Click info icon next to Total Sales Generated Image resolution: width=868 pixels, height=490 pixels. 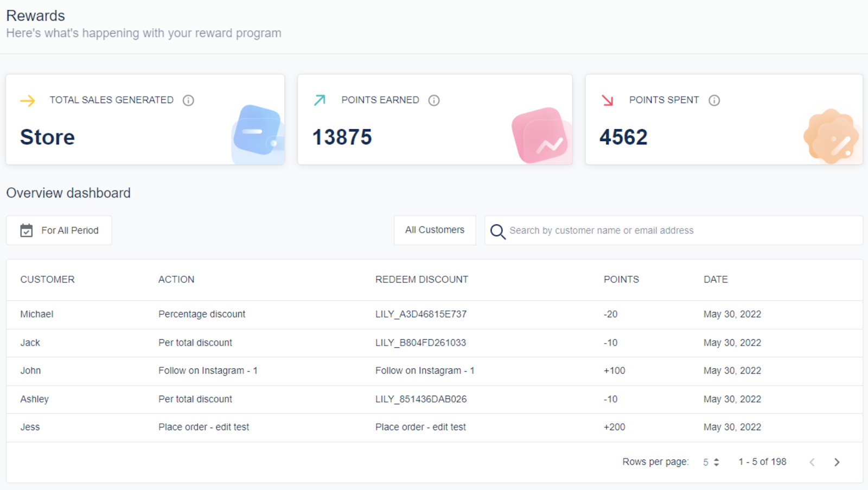tap(188, 100)
